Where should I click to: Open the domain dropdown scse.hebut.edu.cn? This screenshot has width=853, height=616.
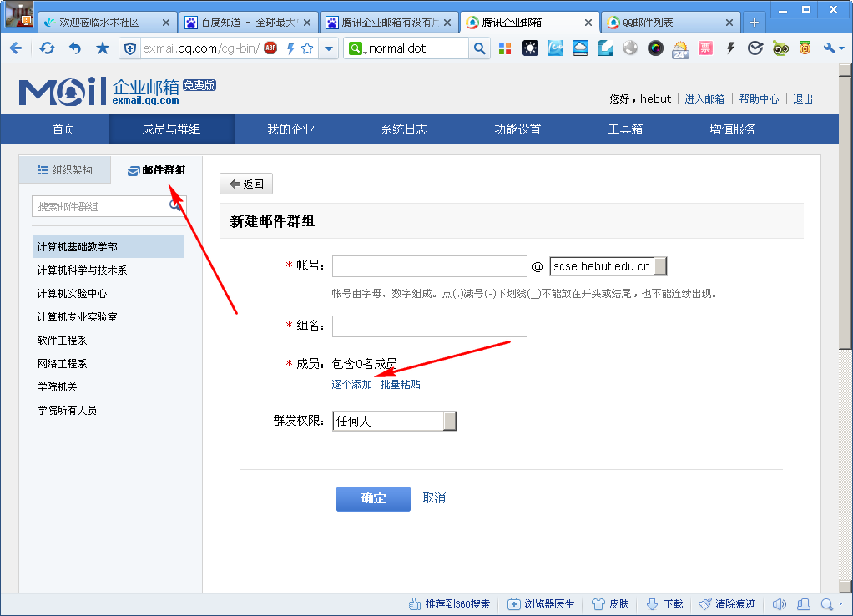(x=659, y=266)
